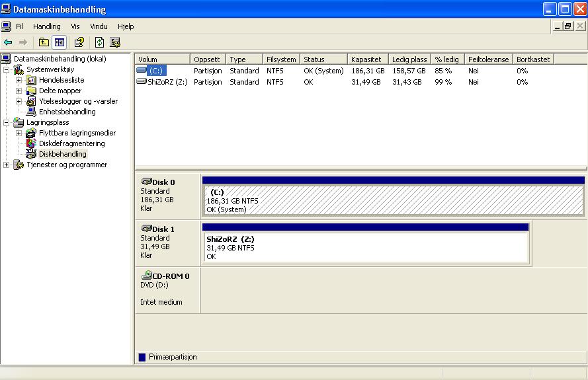Click the ShiZoRZ (Z:) volume drive icon
Screen dimensions: 588x380
tap(142, 81)
